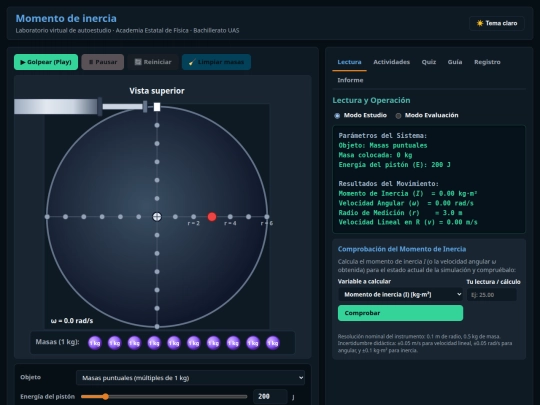Open the Lectura tab
Screen dimensions: 540x405
tap(349, 62)
